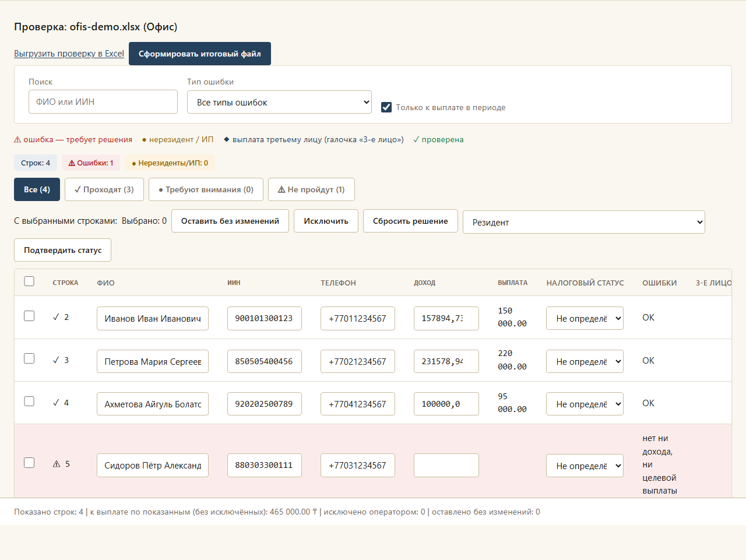Expand tax status dropdown for Петрова row
This screenshot has height=560, width=746.
tap(585, 361)
